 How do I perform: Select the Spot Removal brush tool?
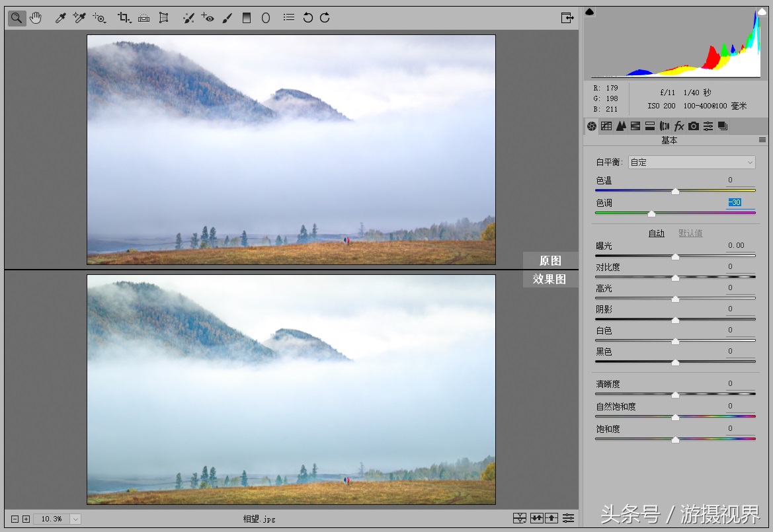(x=188, y=18)
